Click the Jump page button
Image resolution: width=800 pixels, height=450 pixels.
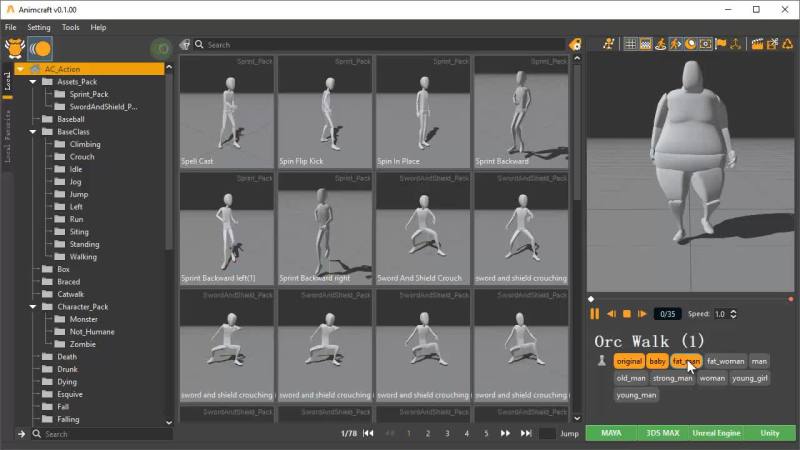[x=569, y=434]
